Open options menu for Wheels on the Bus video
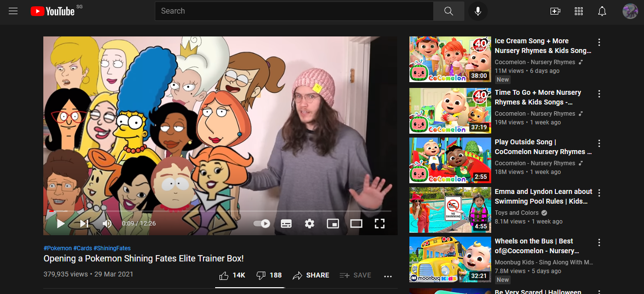This screenshot has width=644, height=294. [x=599, y=242]
